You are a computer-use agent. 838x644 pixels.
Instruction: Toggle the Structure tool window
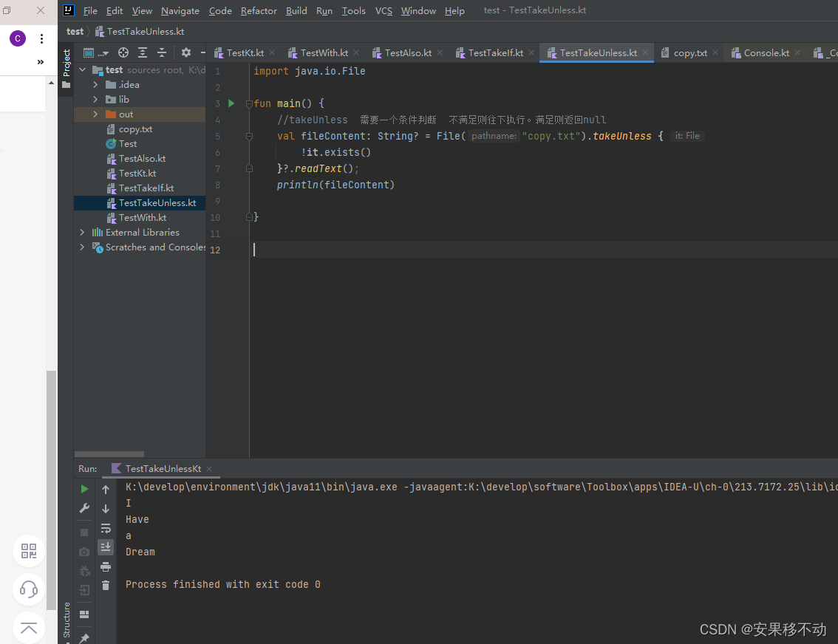pyautogui.click(x=65, y=620)
